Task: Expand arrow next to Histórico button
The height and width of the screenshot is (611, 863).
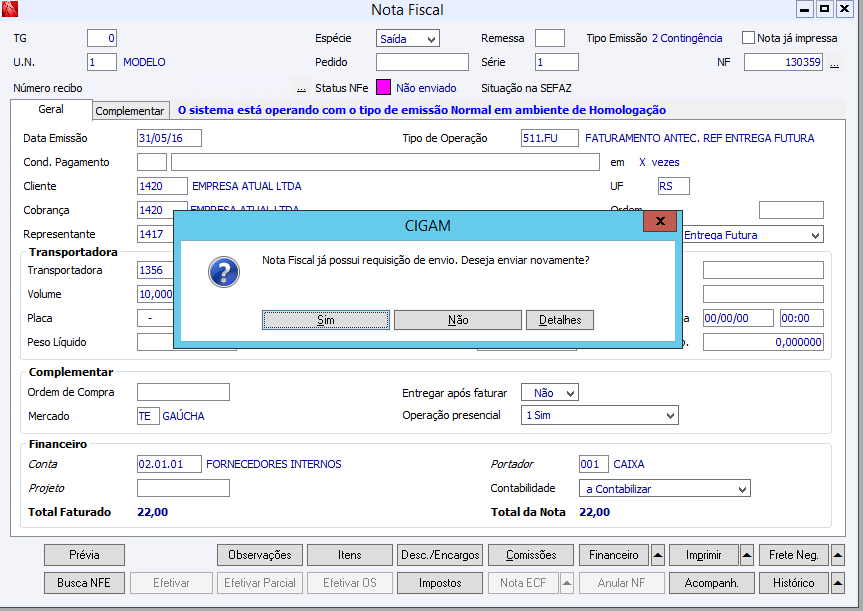Action: coord(837,583)
